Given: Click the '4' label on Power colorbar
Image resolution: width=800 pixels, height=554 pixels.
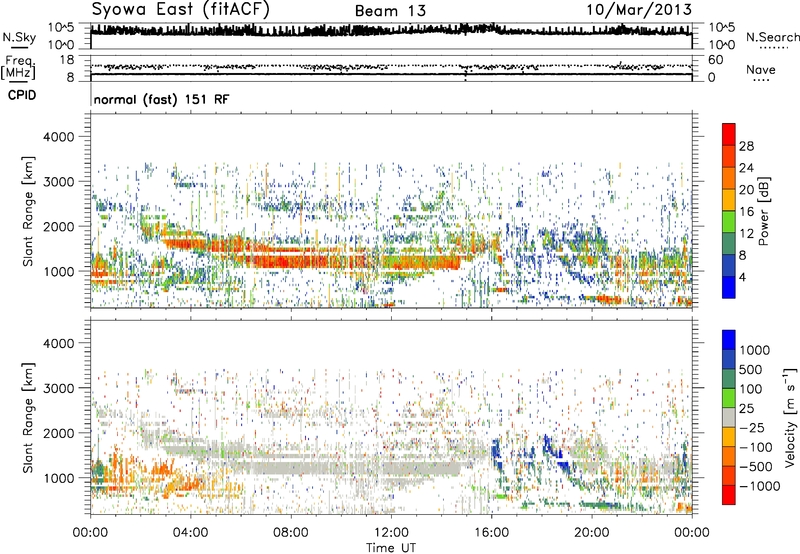Looking at the screenshot, I should pos(742,277).
